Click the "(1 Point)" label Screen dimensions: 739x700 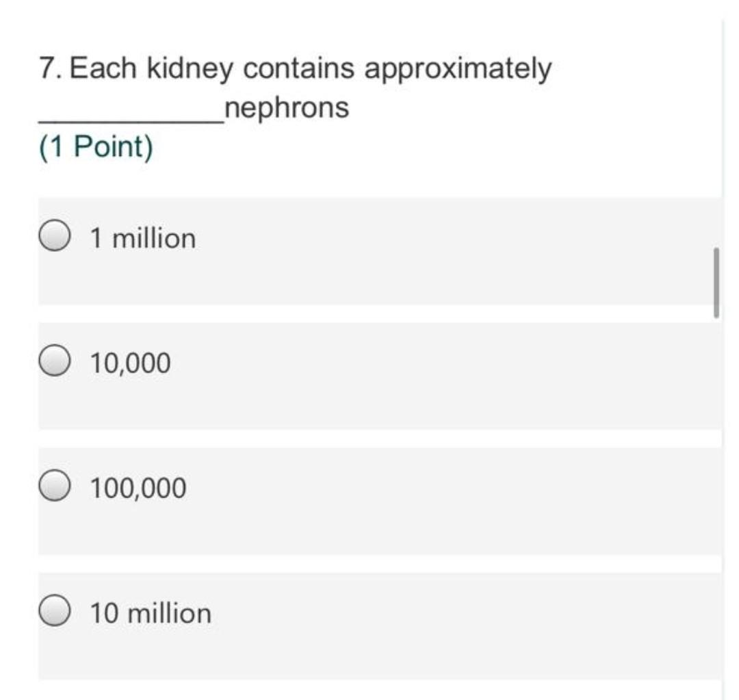(x=96, y=146)
